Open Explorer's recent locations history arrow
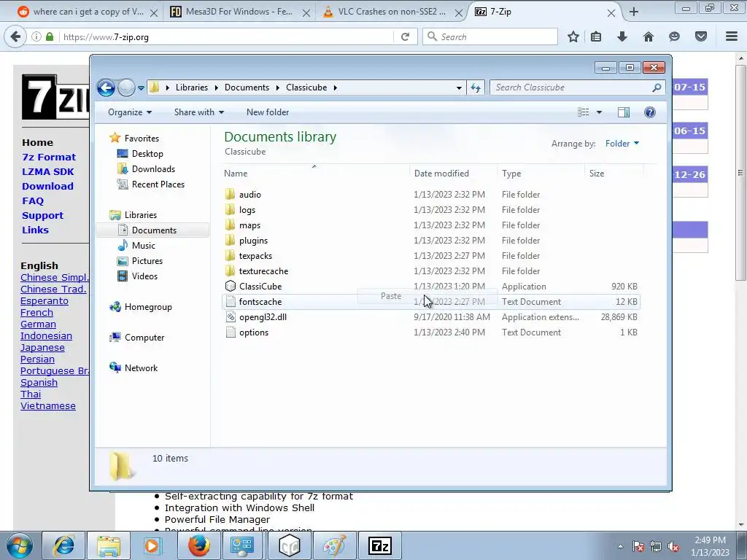The width and height of the screenshot is (747, 560). pos(141,88)
